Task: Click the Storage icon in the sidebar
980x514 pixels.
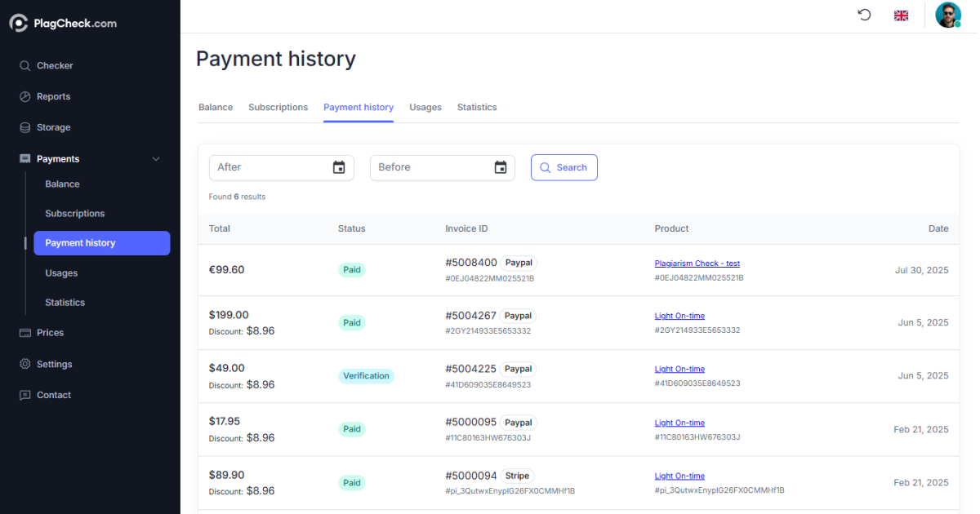Action: (x=27, y=127)
